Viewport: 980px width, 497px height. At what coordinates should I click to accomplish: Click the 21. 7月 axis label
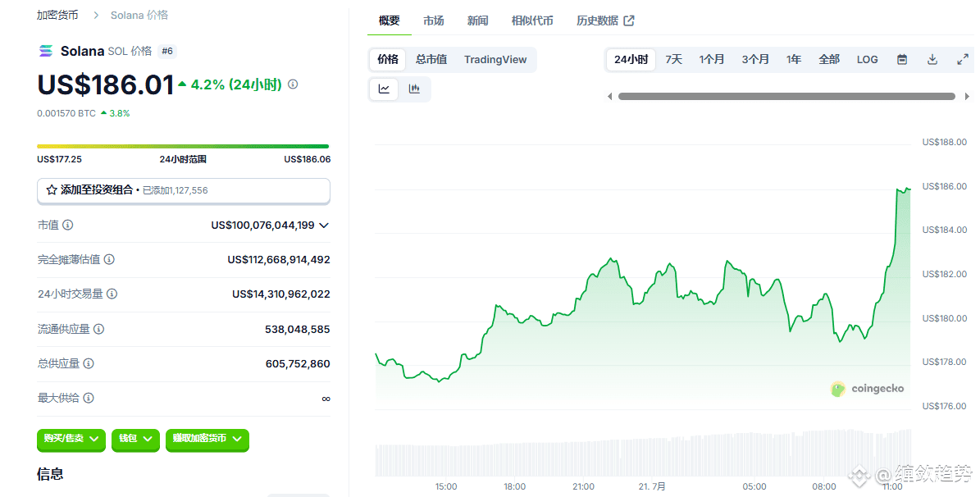tap(652, 486)
